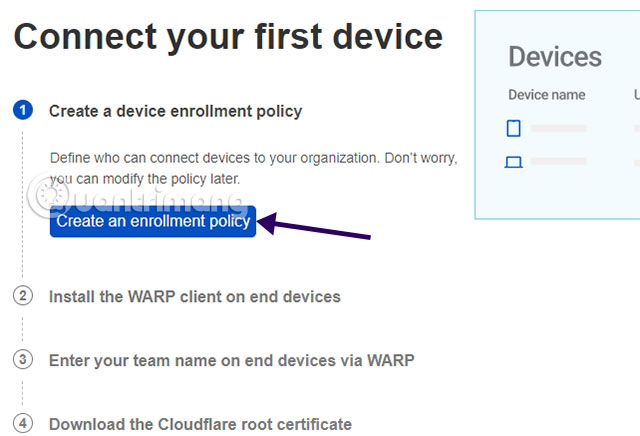Viewport: 640px width, 436px height.
Task: Click the mobile device icon in Devices
Action: pos(514,128)
